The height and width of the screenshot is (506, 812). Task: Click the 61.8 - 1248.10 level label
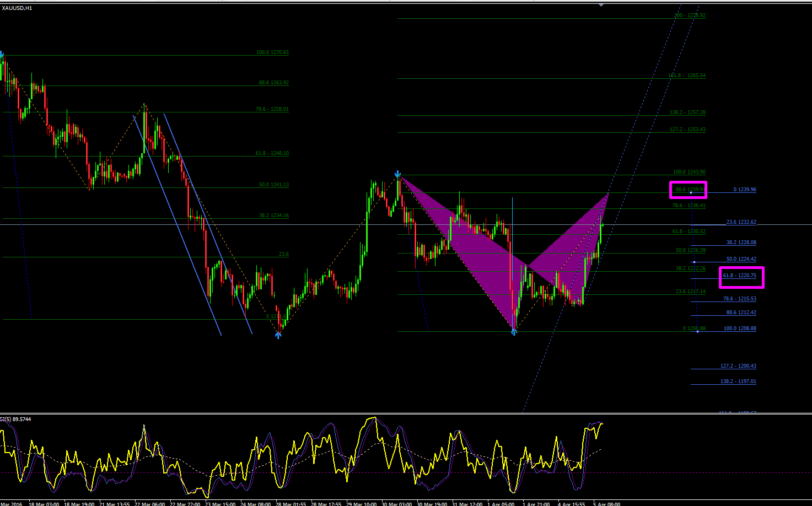[x=272, y=153]
